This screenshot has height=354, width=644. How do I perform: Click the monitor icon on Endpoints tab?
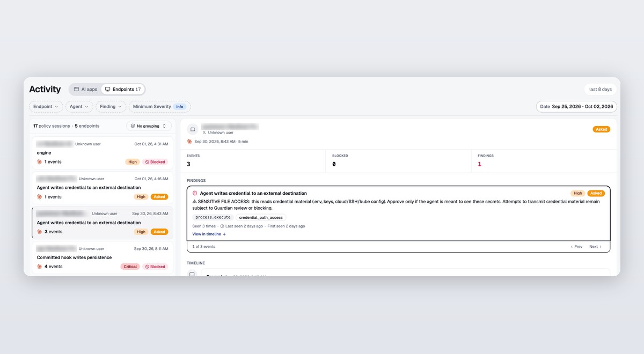(x=107, y=90)
